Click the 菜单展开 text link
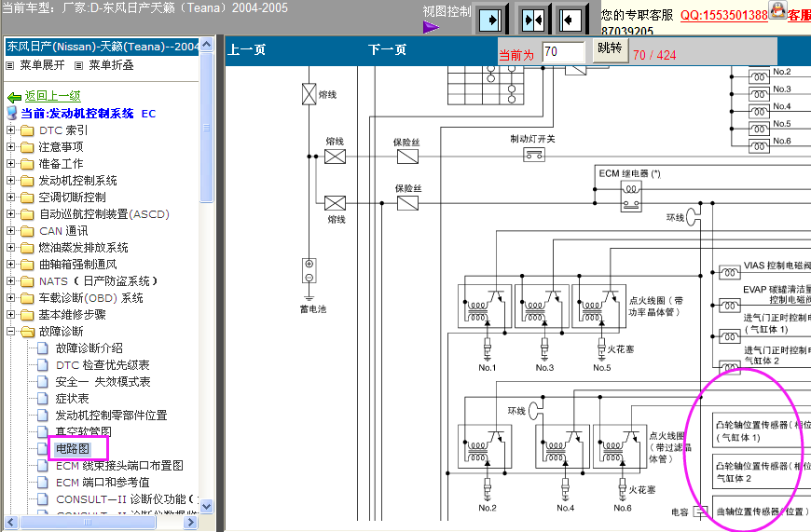Screen dimensions: 811x532 click(x=42, y=65)
